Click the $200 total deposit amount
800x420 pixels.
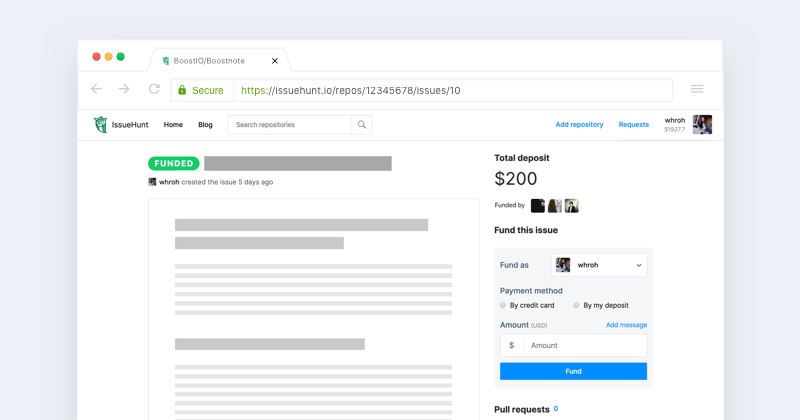(x=516, y=179)
